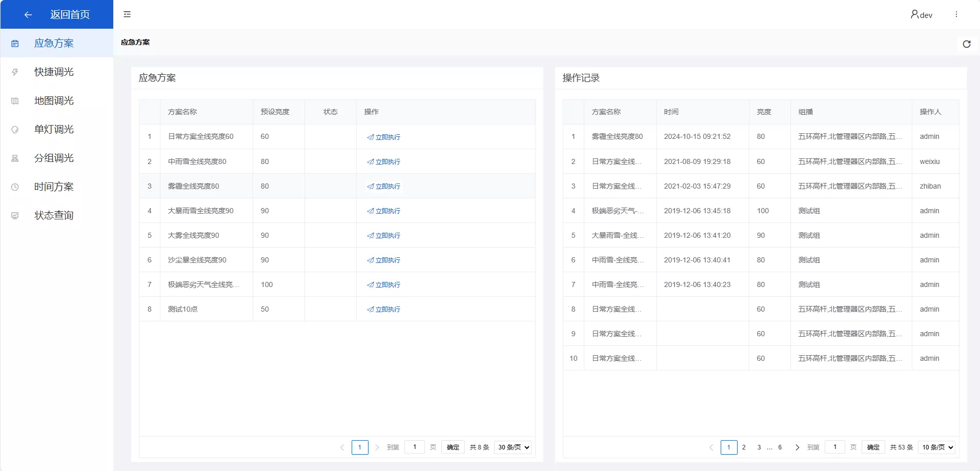This screenshot has width=980, height=471.
Task: Focus page number input in 操作记录 pager
Action: pyautogui.click(x=835, y=447)
